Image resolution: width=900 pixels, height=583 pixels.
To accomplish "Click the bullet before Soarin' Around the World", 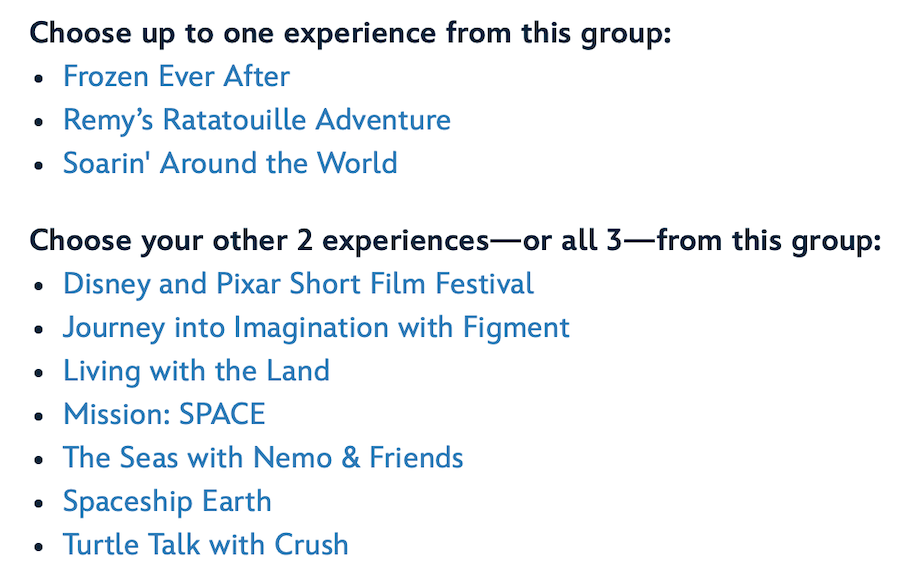I will click(x=39, y=165).
